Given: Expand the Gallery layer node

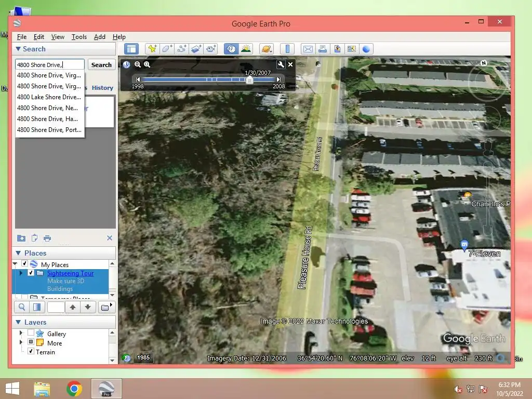Looking at the screenshot, I should coord(21,333).
